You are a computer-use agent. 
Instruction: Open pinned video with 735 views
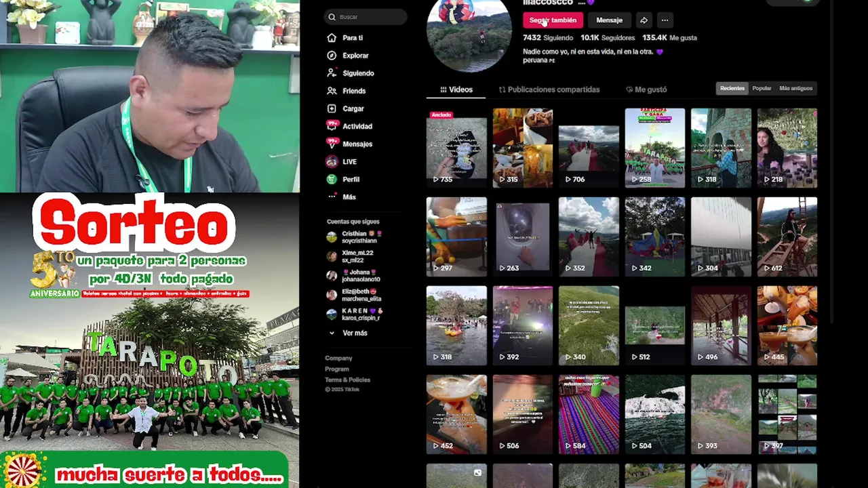(456, 148)
